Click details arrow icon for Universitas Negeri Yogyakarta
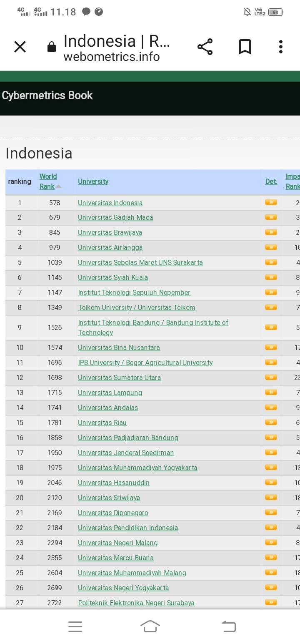Image resolution: width=300 pixels, height=644 pixels. tap(271, 587)
